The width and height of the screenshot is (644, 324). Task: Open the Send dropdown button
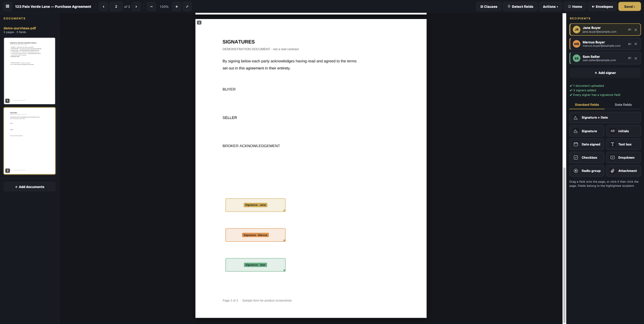630,7
